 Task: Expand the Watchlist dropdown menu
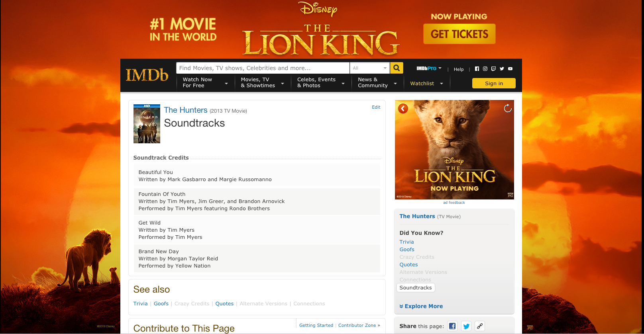(x=427, y=84)
